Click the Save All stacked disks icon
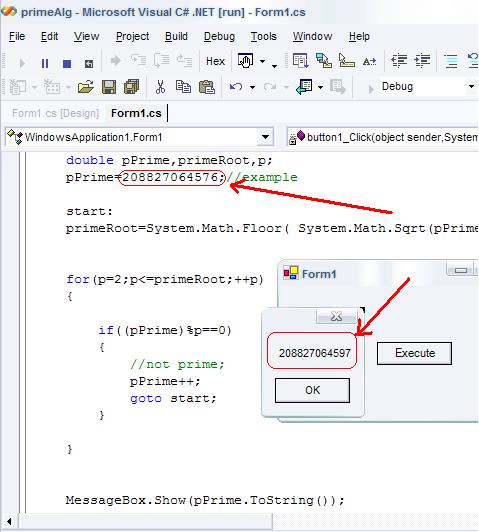479x532 pixels. point(131,87)
